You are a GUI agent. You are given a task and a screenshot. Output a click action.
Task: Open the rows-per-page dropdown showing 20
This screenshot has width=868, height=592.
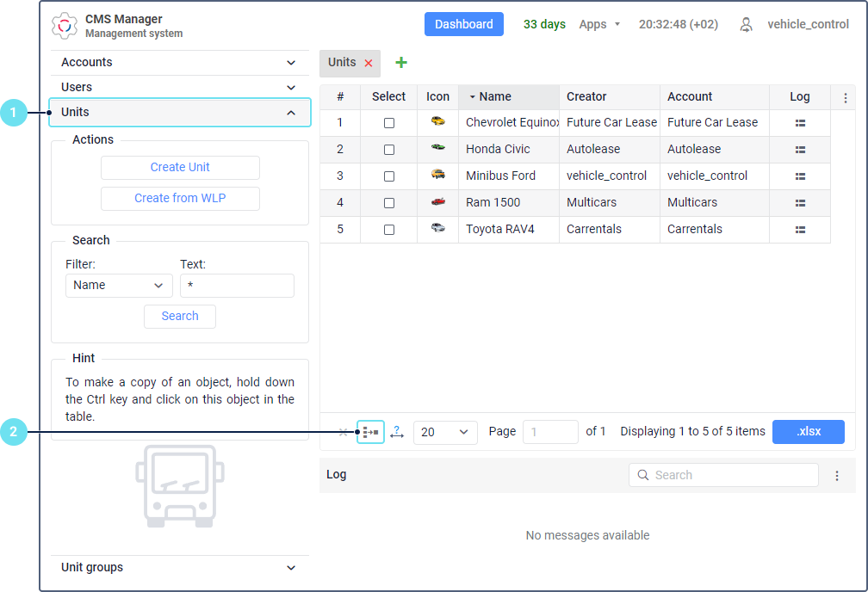pyautogui.click(x=445, y=432)
